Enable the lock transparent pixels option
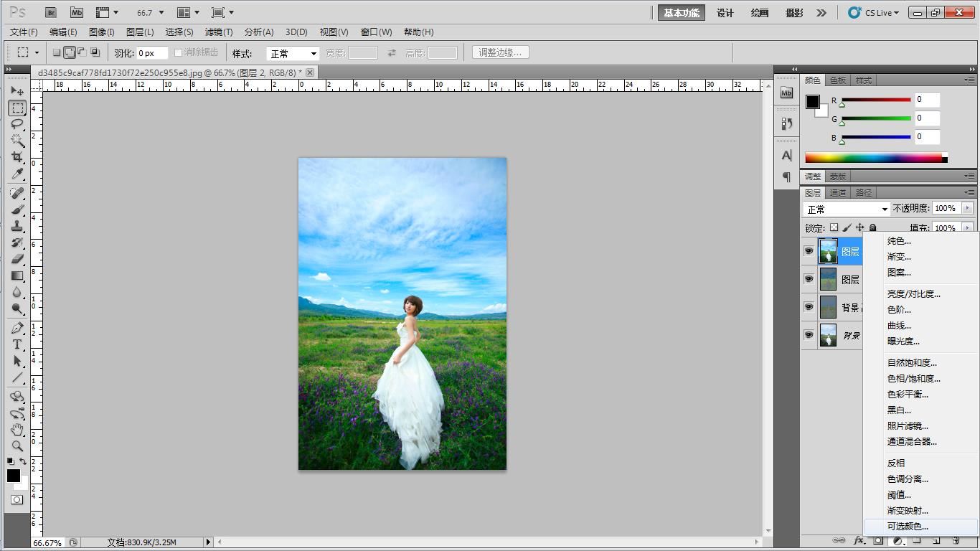Screen dimensions: 980x551 tap(834, 228)
